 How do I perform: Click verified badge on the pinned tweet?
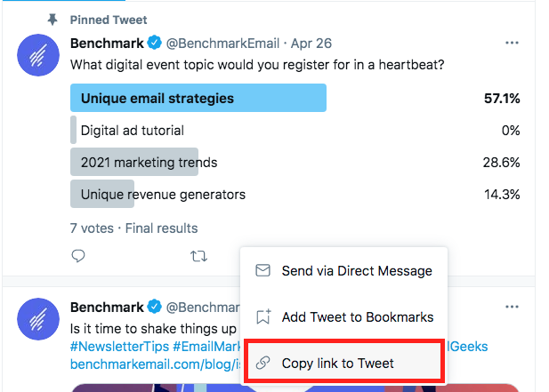[154, 43]
